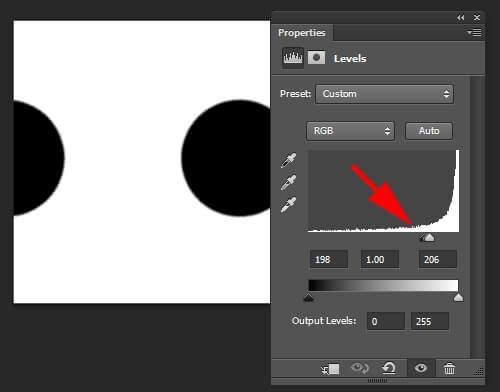Delete this adjustment layer with trash icon

pos(449,369)
